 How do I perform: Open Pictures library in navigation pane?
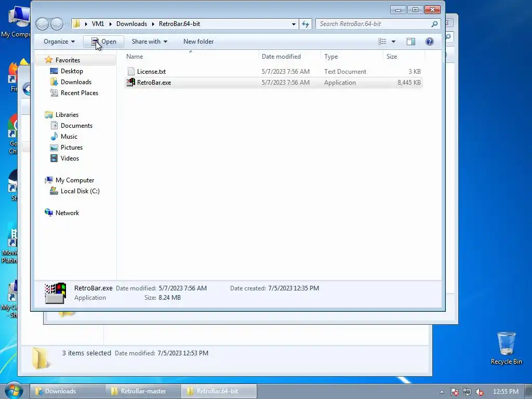click(72, 147)
